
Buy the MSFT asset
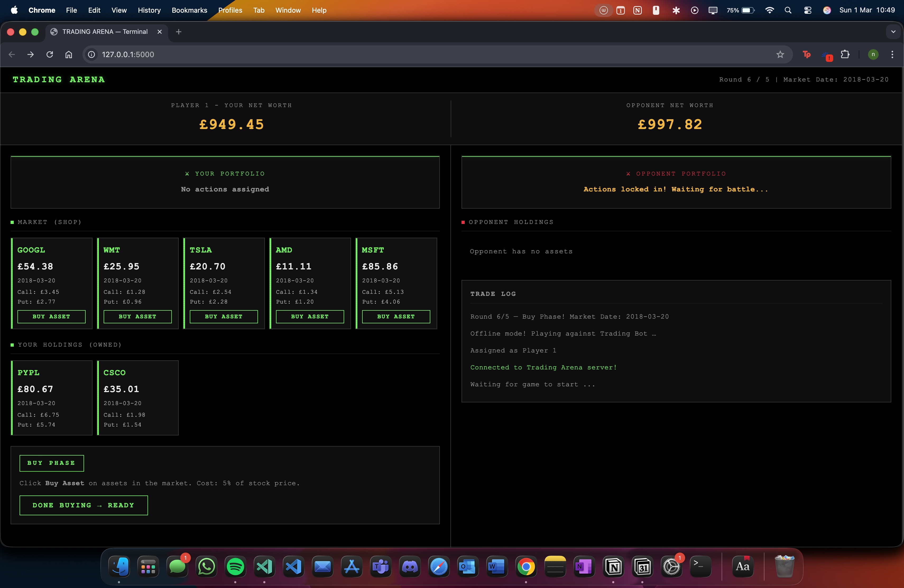pos(396,316)
